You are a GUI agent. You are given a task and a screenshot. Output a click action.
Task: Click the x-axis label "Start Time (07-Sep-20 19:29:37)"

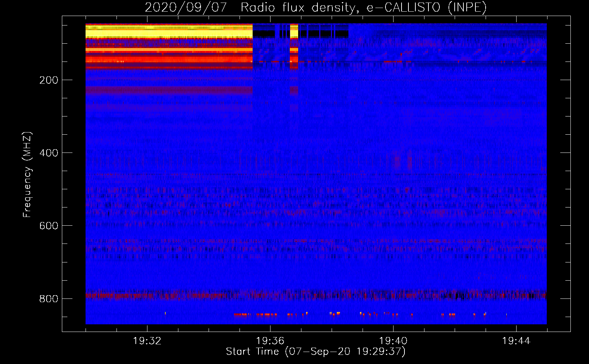[x=316, y=352]
